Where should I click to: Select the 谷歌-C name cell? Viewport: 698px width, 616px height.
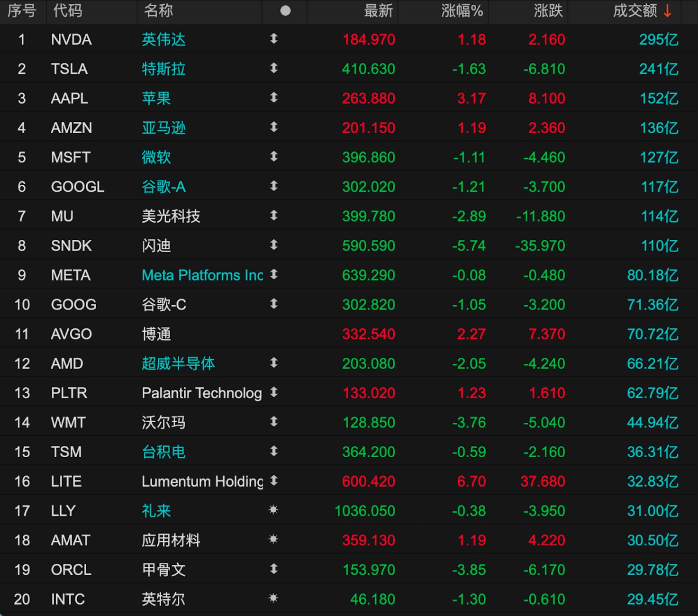point(164,304)
